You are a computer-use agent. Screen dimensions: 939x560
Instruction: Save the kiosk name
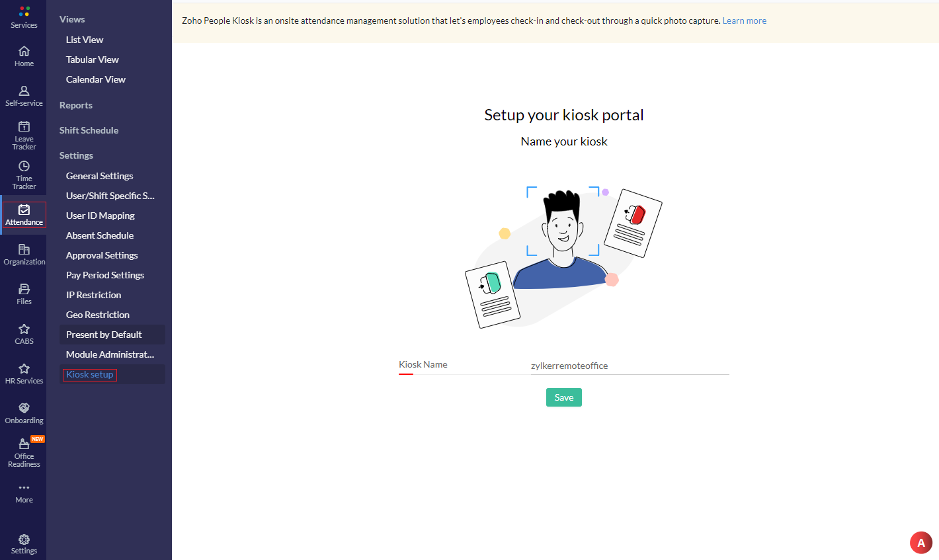pos(564,397)
